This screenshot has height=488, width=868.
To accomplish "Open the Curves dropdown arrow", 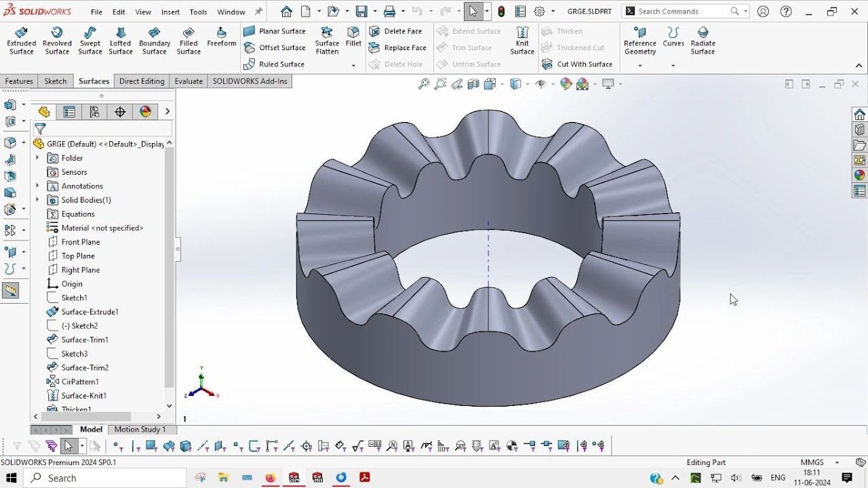I will 673,66.
